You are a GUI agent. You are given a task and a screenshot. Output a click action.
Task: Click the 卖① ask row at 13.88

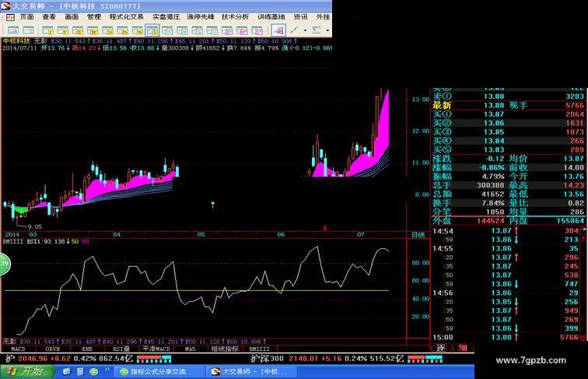[x=508, y=97]
